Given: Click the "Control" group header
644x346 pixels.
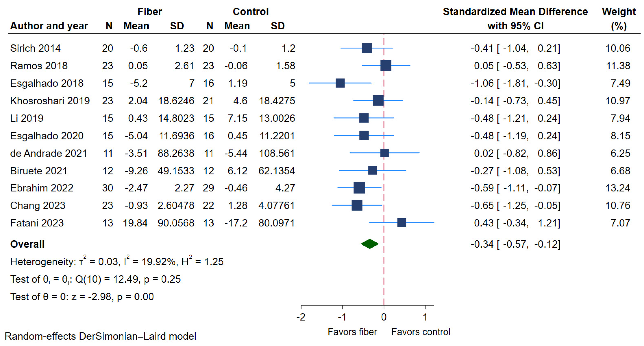Looking at the screenshot, I should 251,12.
